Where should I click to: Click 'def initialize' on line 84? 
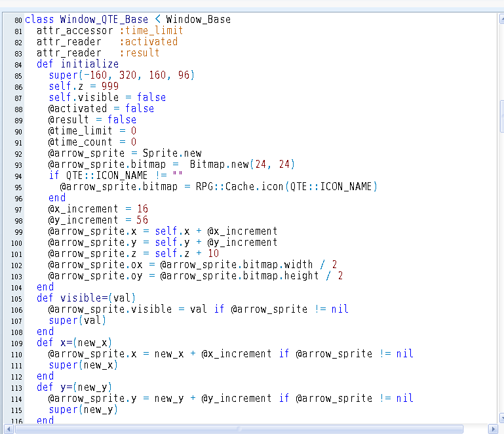coord(77,64)
